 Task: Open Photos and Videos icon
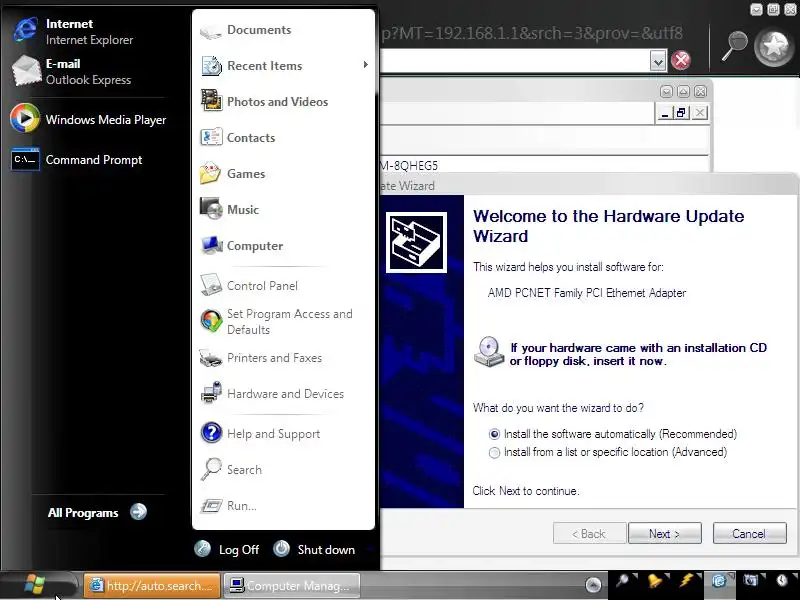(211, 101)
